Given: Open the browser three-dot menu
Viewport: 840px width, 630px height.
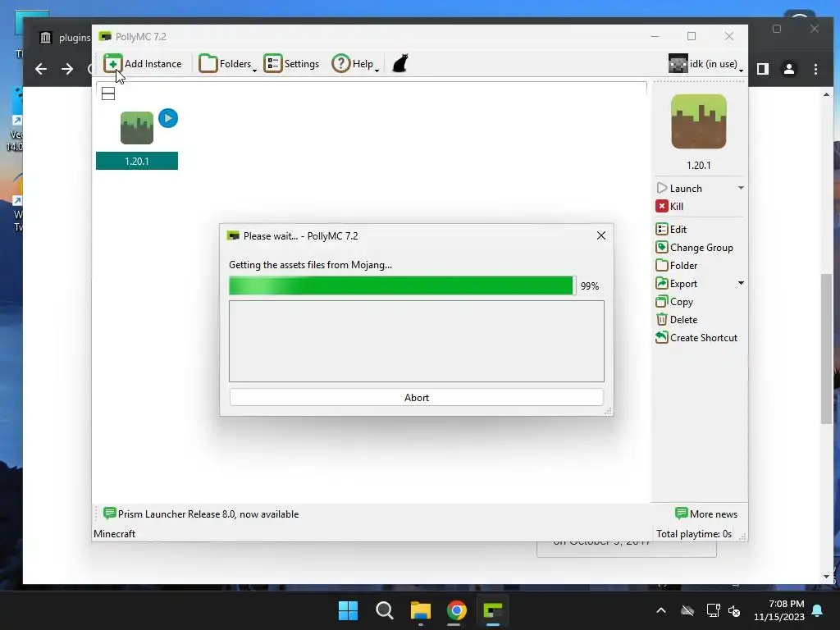Looking at the screenshot, I should click(815, 69).
